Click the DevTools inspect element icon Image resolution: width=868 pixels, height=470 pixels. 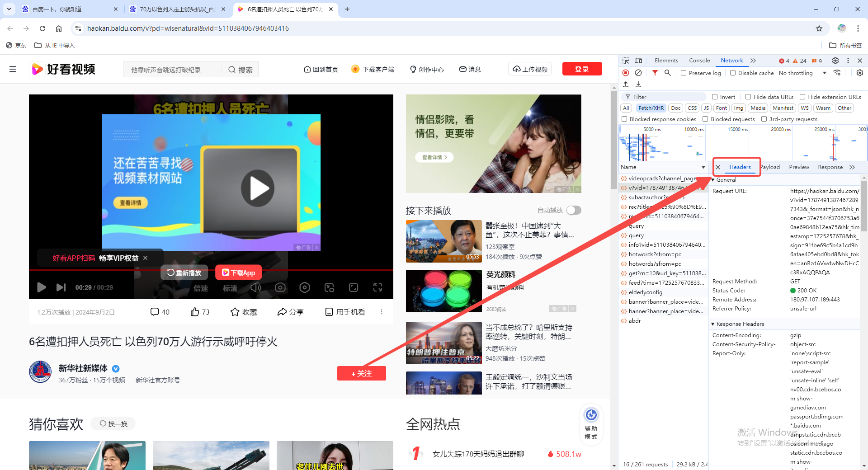(x=626, y=61)
